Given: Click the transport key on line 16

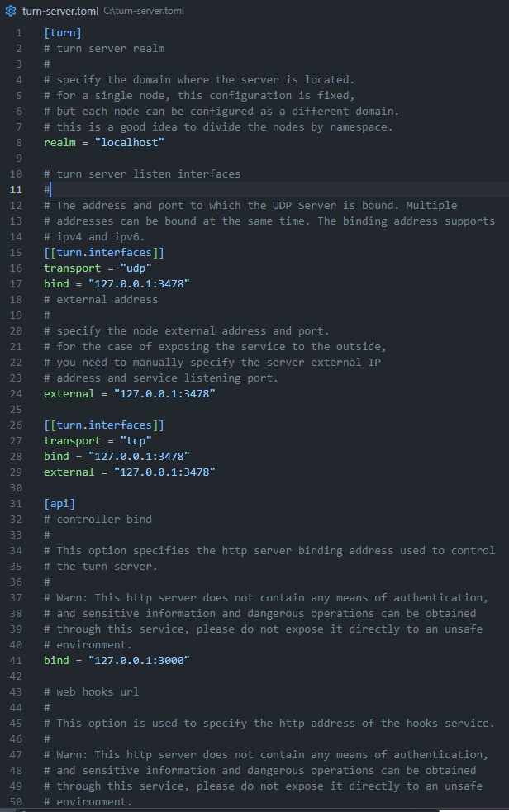Looking at the screenshot, I should tap(73, 268).
